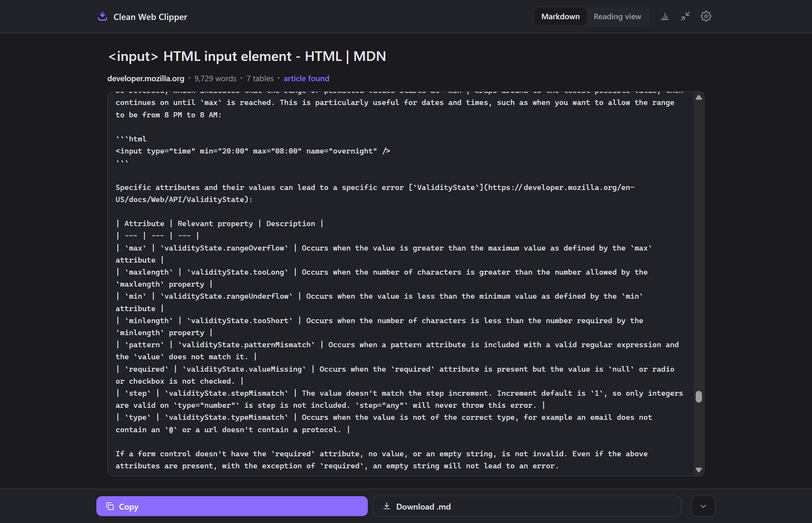
Task: Copy the markdown with the Copy button
Action: 232,506
